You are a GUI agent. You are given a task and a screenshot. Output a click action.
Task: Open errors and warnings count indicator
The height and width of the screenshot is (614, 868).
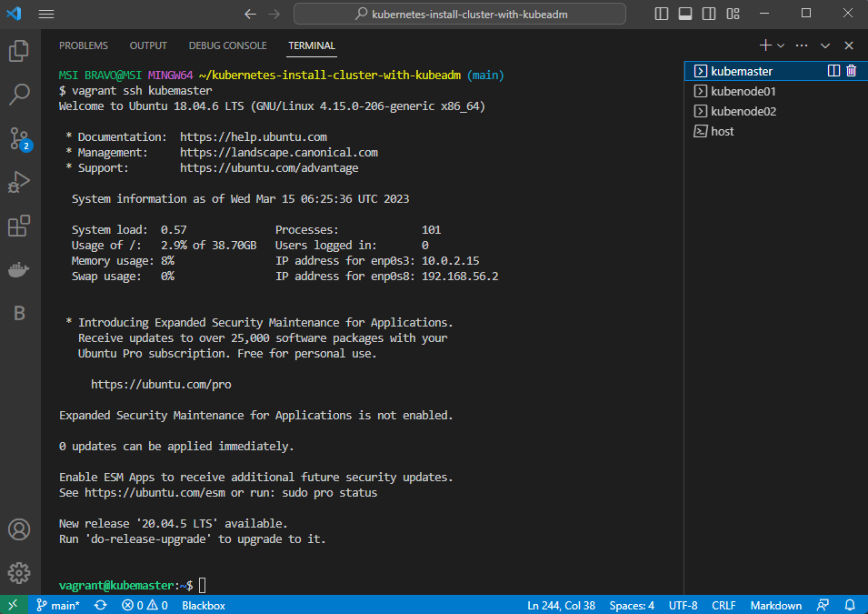[145, 605]
